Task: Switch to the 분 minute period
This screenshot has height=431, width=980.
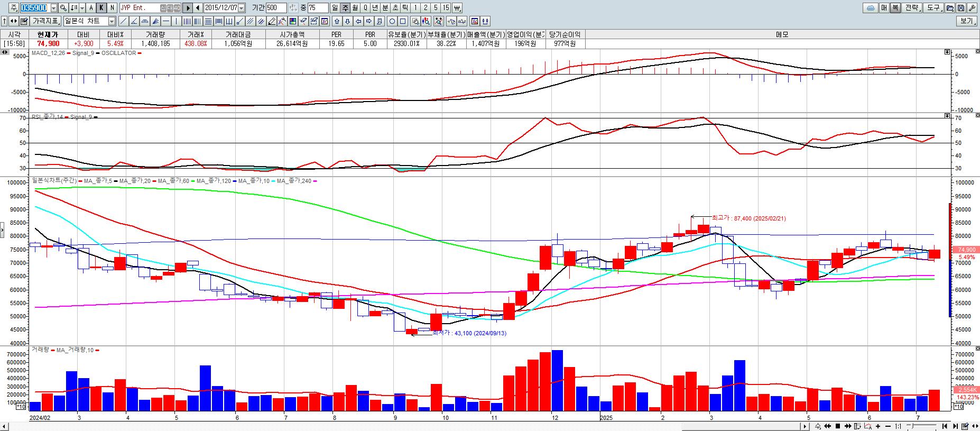Action: (x=385, y=8)
